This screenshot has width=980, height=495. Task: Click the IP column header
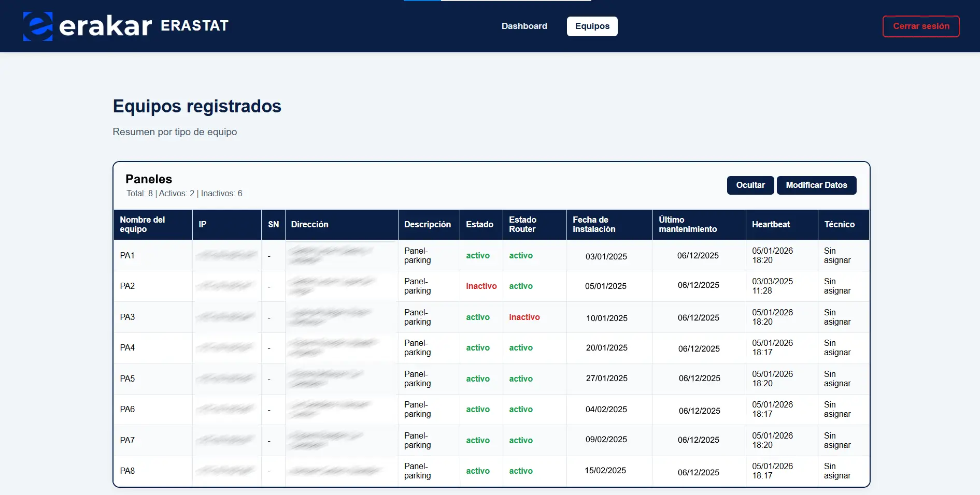pyautogui.click(x=203, y=224)
